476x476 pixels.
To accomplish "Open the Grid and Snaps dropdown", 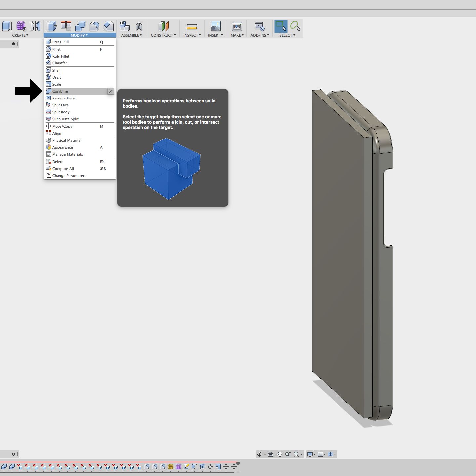I will click(321, 454).
